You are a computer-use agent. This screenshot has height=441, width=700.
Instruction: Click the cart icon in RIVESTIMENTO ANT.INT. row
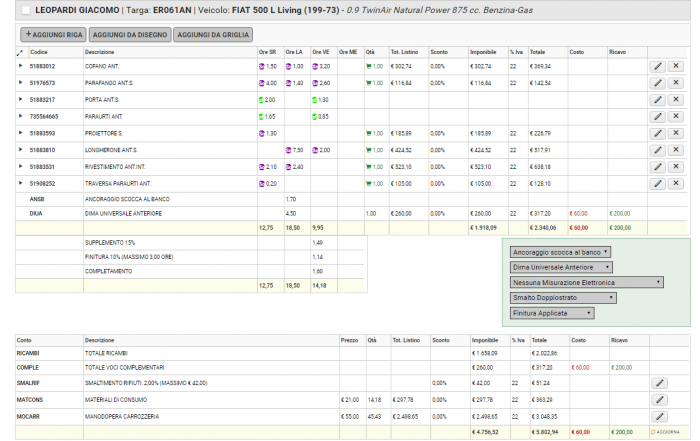click(368, 167)
